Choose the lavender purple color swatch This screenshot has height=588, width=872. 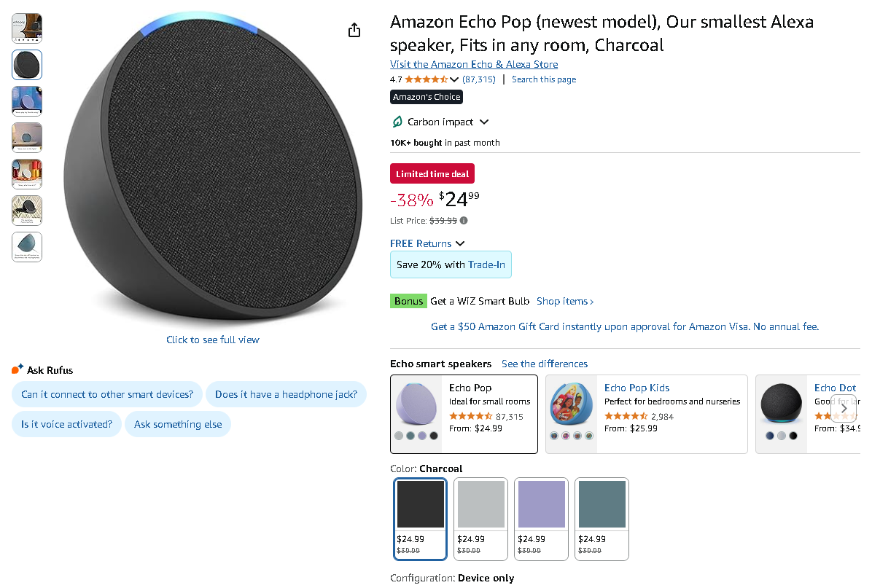[541, 519]
